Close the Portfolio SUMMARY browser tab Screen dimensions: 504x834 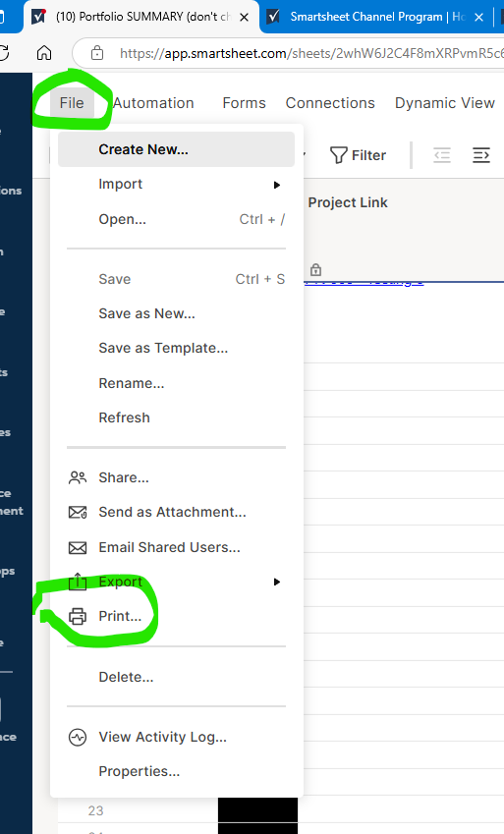pos(244,17)
